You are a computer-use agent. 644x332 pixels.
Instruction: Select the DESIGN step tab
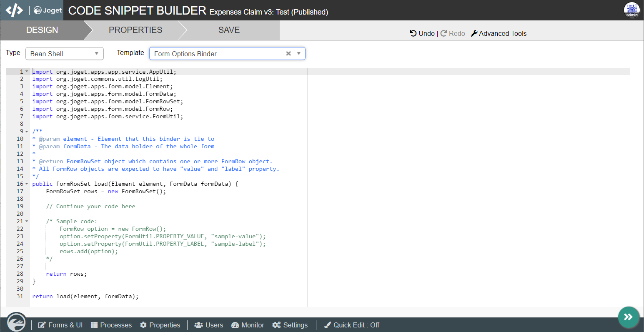coord(42,30)
